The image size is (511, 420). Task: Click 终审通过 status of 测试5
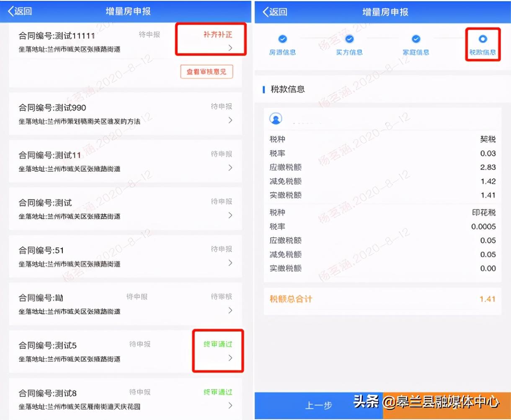click(218, 344)
